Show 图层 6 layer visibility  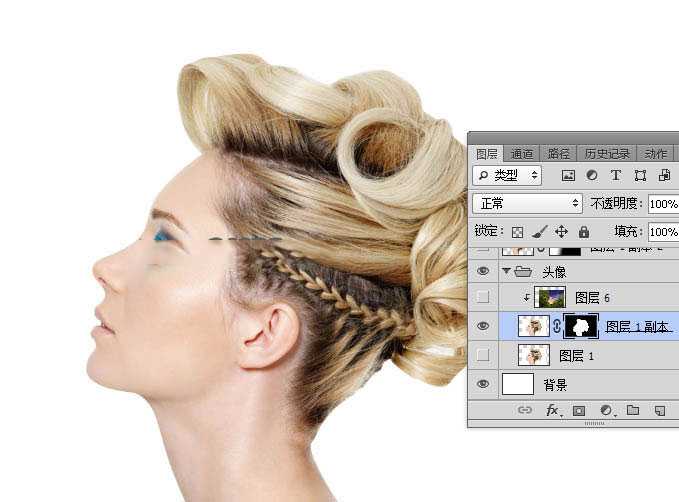[x=484, y=297]
